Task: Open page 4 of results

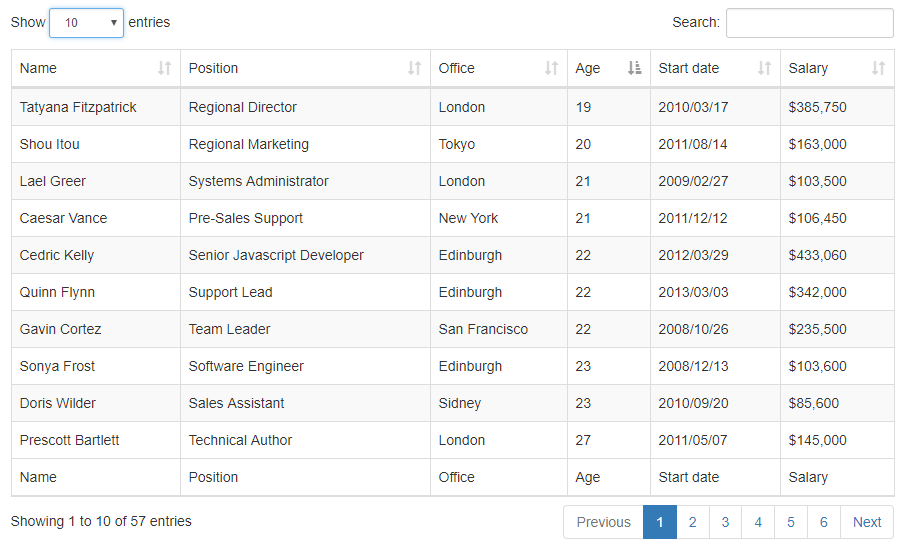Action: (758, 522)
